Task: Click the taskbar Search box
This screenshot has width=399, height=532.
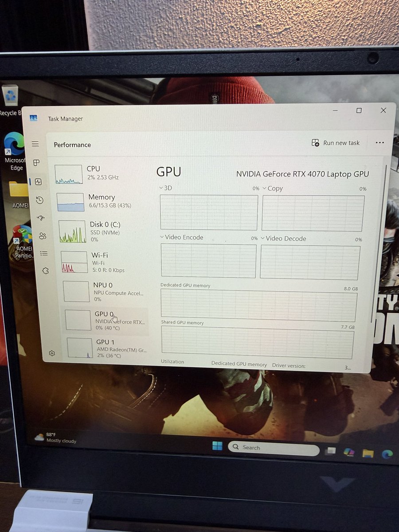Action: [x=274, y=448]
